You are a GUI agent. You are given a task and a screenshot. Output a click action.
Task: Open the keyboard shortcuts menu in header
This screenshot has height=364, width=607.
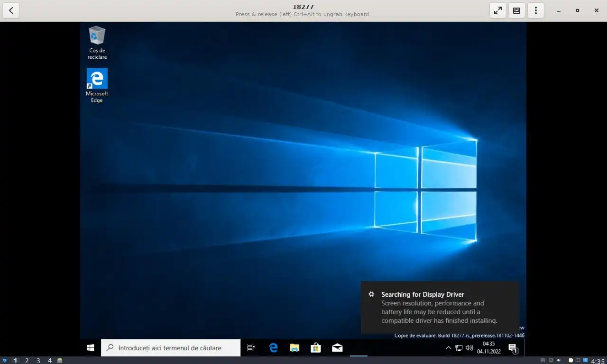(517, 10)
